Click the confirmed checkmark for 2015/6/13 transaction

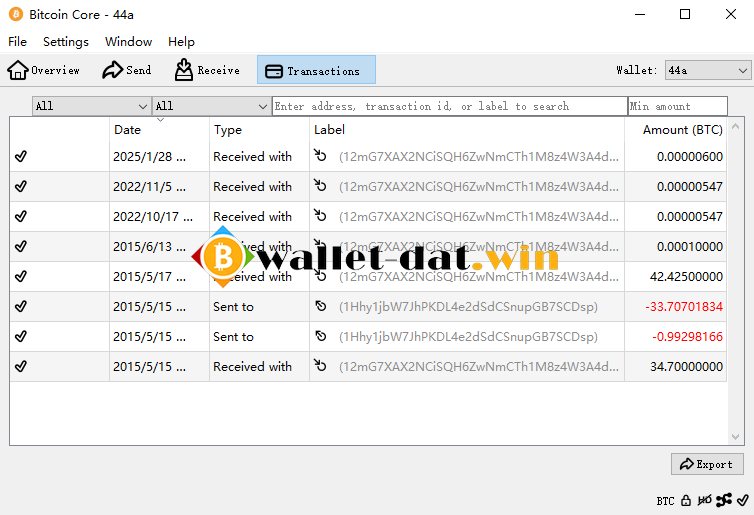(x=21, y=246)
